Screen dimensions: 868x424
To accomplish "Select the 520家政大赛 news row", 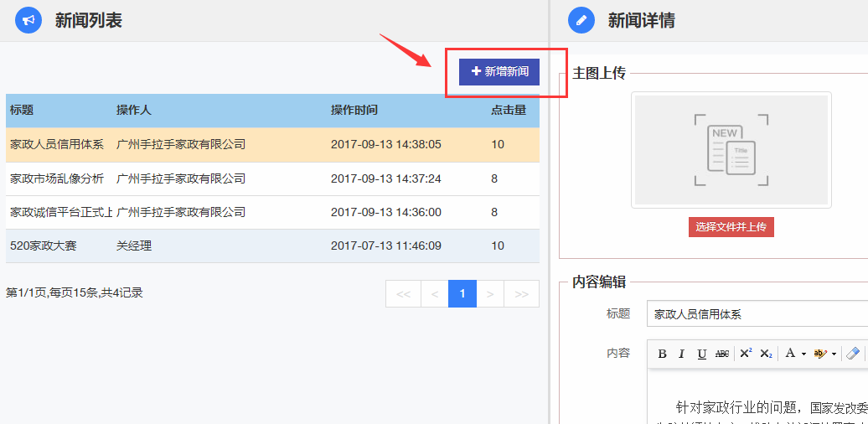I will click(272, 246).
